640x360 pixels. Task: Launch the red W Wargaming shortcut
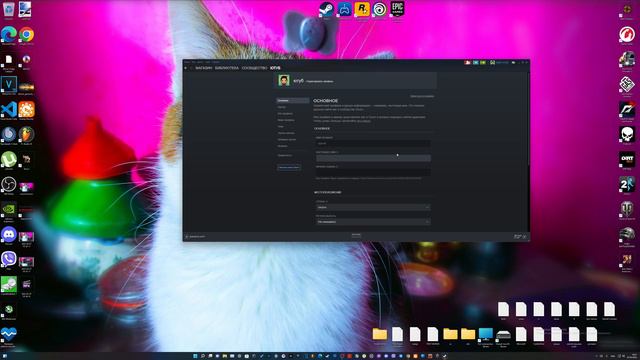click(x=627, y=35)
